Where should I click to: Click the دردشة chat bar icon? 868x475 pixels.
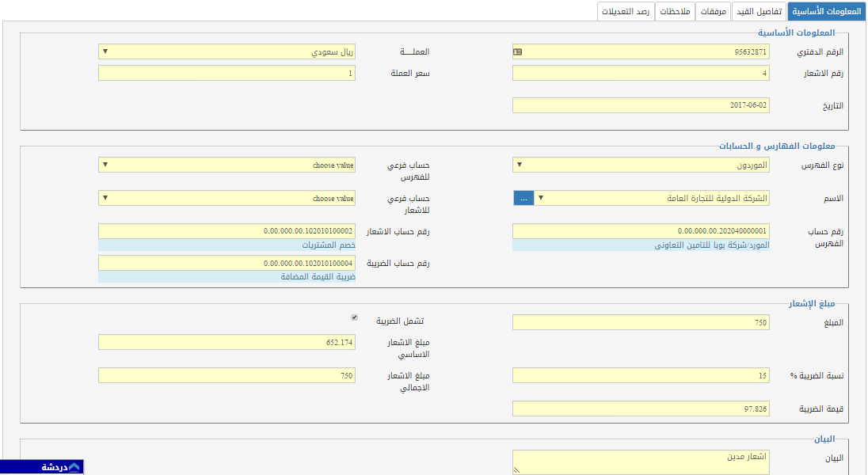tap(74, 467)
